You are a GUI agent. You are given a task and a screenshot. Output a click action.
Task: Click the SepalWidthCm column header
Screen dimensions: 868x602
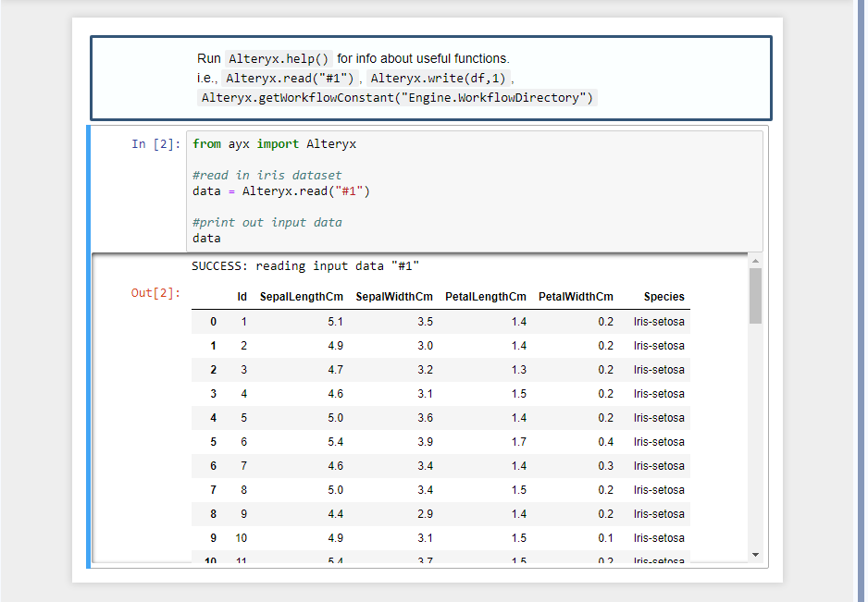click(394, 297)
